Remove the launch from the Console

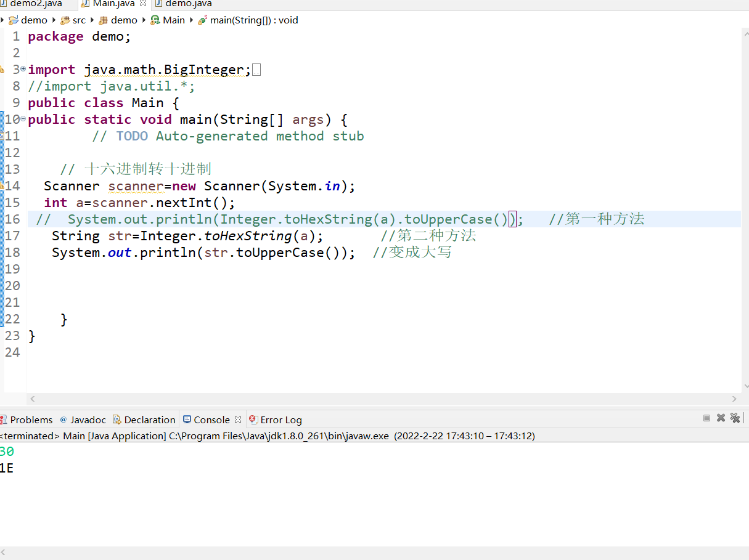pyautogui.click(x=721, y=418)
